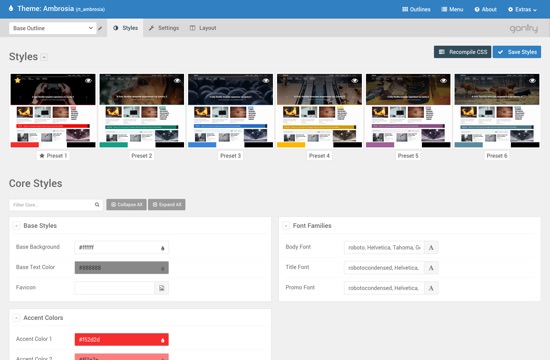Click the Recompile CSS button
Screen dimensions: 550x360
(462, 52)
